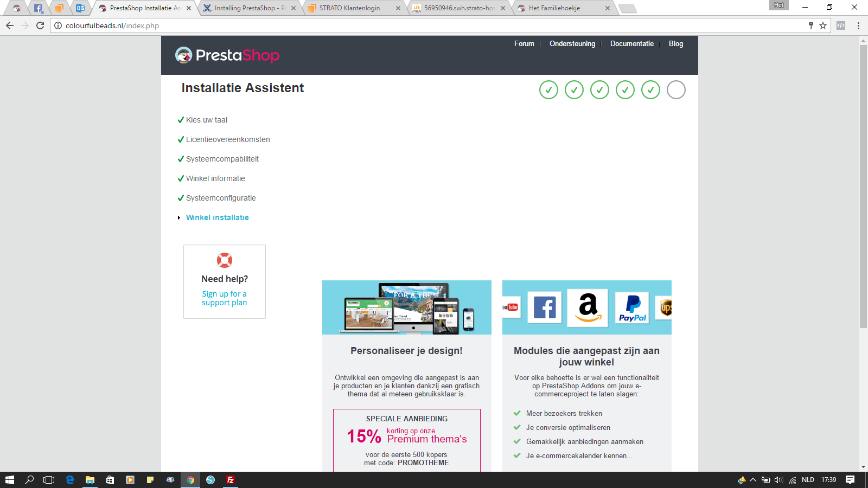Click the Je conversie optimaliseren item
This screenshot has width=868, height=488.
568,427
